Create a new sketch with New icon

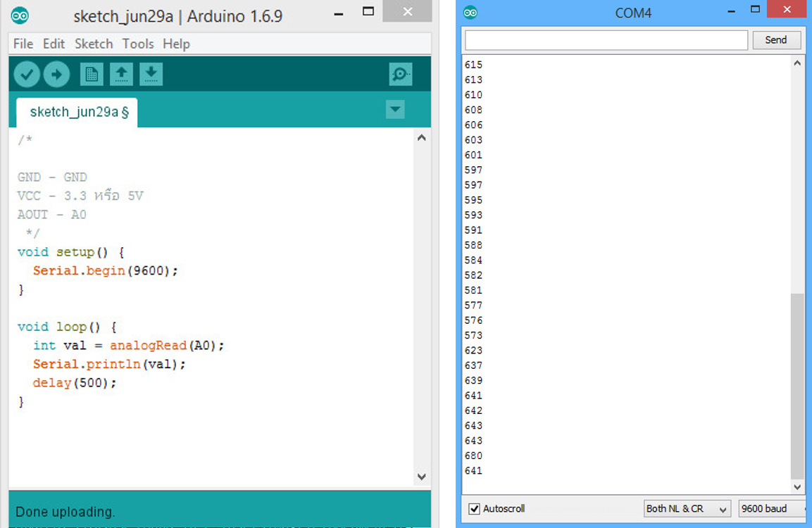pos(92,75)
